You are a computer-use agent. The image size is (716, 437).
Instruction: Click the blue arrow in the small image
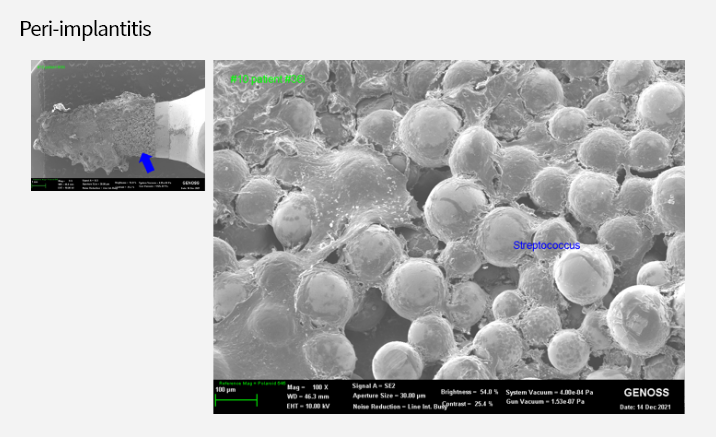click(146, 160)
